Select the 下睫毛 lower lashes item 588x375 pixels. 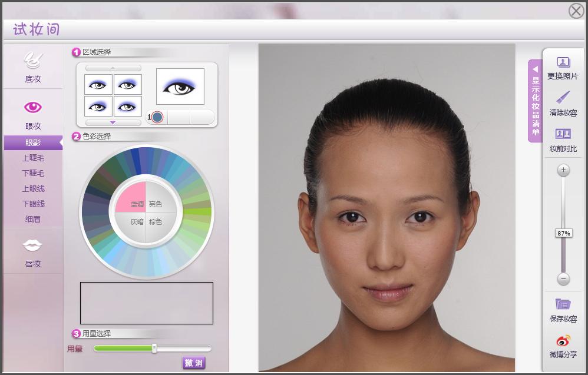click(33, 174)
